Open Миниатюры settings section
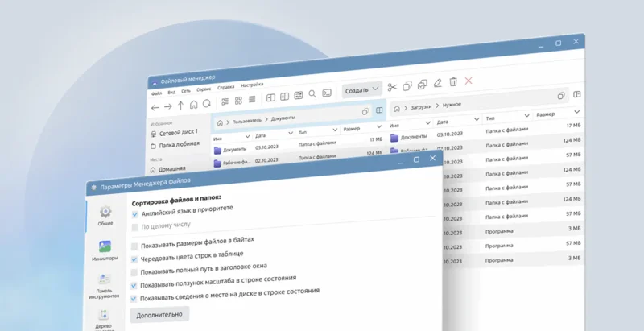The width and height of the screenshot is (644, 331). tap(105, 250)
